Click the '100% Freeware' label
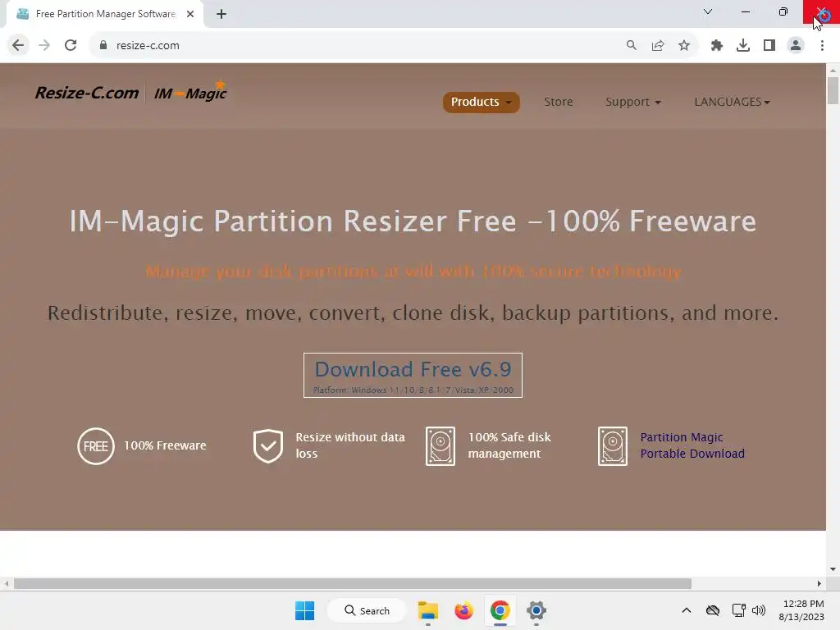The width and height of the screenshot is (840, 630). [x=165, y=445]
